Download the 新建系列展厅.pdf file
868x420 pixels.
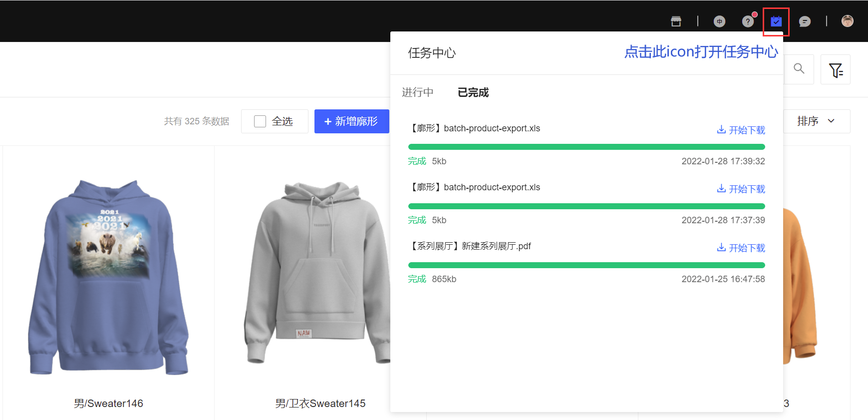pos(741,248)
